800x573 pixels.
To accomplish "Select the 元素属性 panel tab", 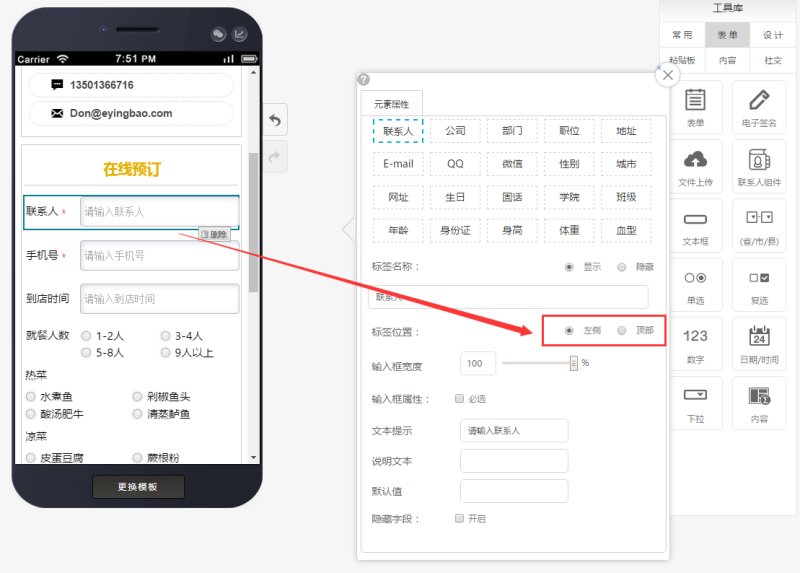I will [391, 104].
